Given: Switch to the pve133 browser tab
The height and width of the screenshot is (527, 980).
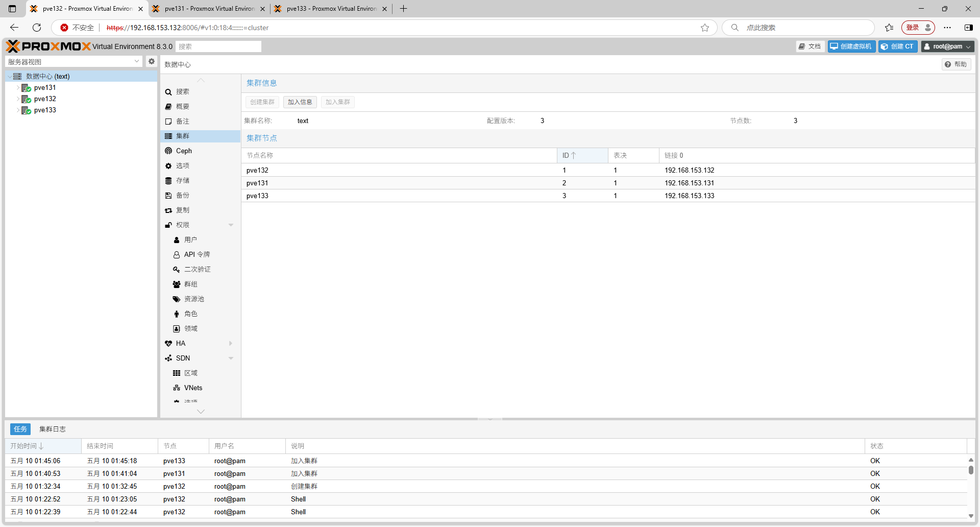Looking at the screenshot, I should tap(331, 9).
